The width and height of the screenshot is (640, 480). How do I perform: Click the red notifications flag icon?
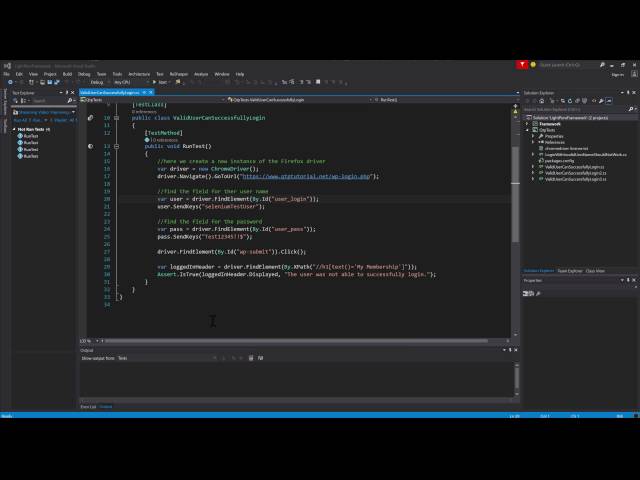point(522,64)
